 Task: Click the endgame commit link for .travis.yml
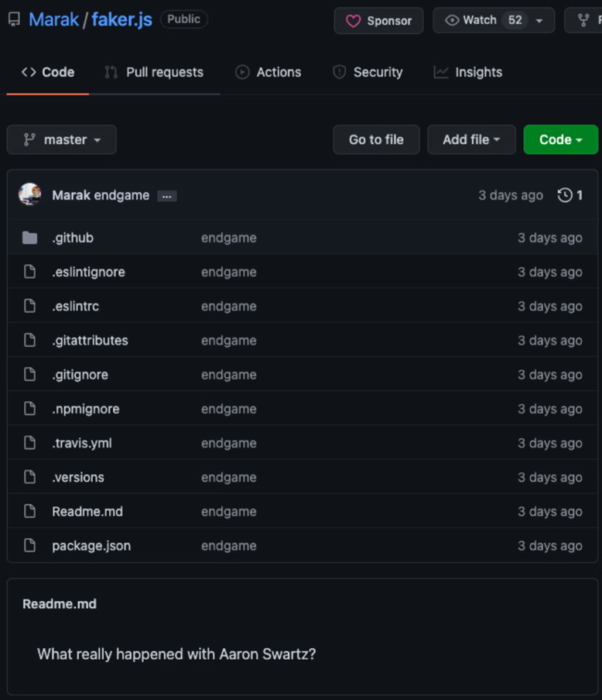click(229, 443)
